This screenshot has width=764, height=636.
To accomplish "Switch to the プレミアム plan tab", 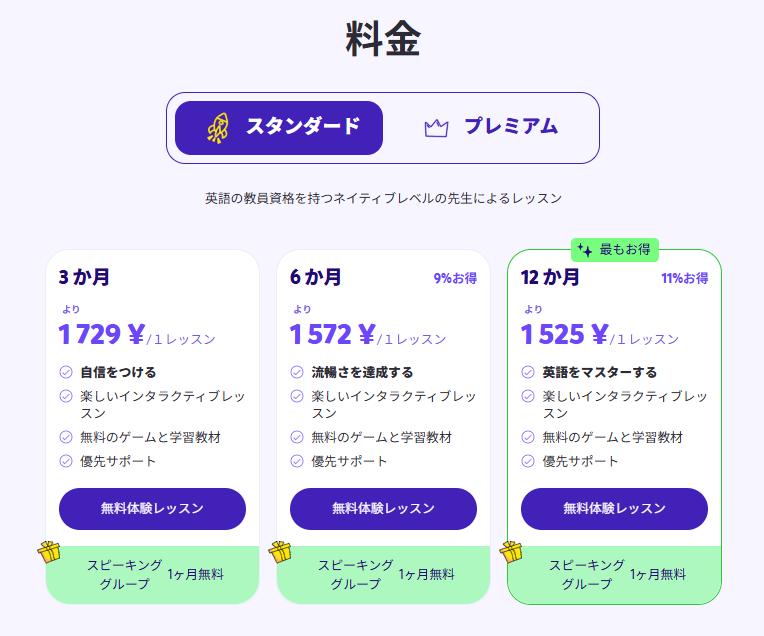I will point(490,128).
